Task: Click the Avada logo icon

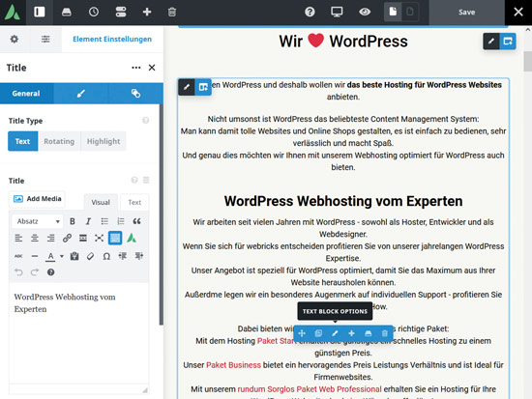Action: click(13, 13)
